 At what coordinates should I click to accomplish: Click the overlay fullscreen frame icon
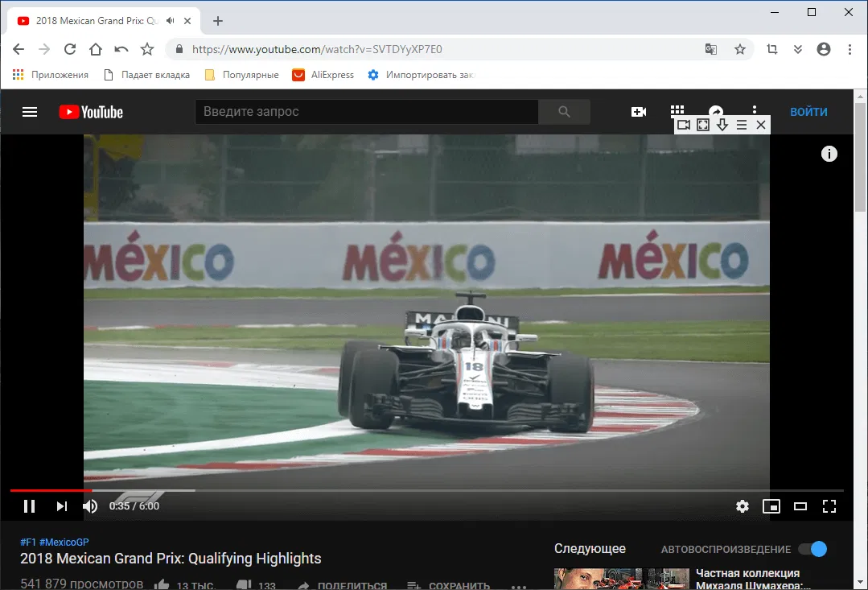coord(703,125)
